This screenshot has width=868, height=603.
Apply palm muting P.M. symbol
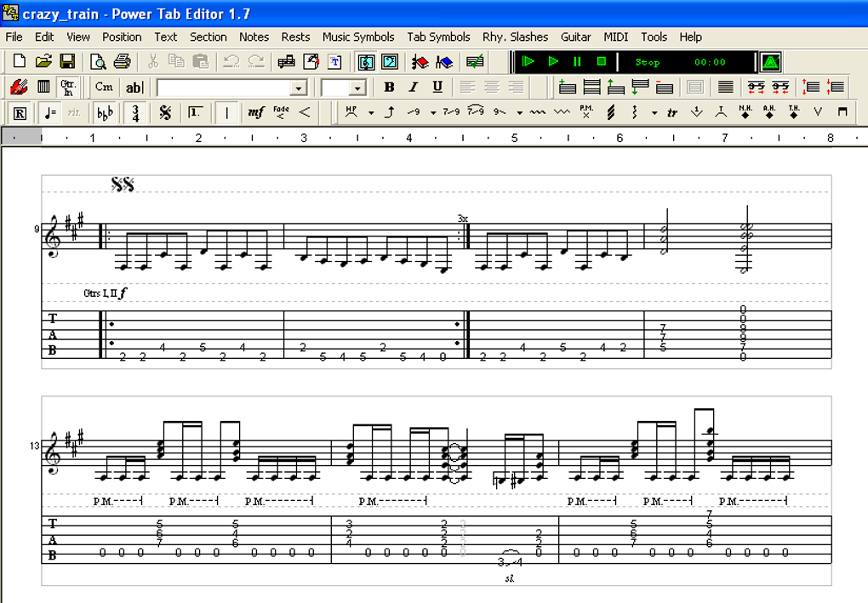[585, 112]
